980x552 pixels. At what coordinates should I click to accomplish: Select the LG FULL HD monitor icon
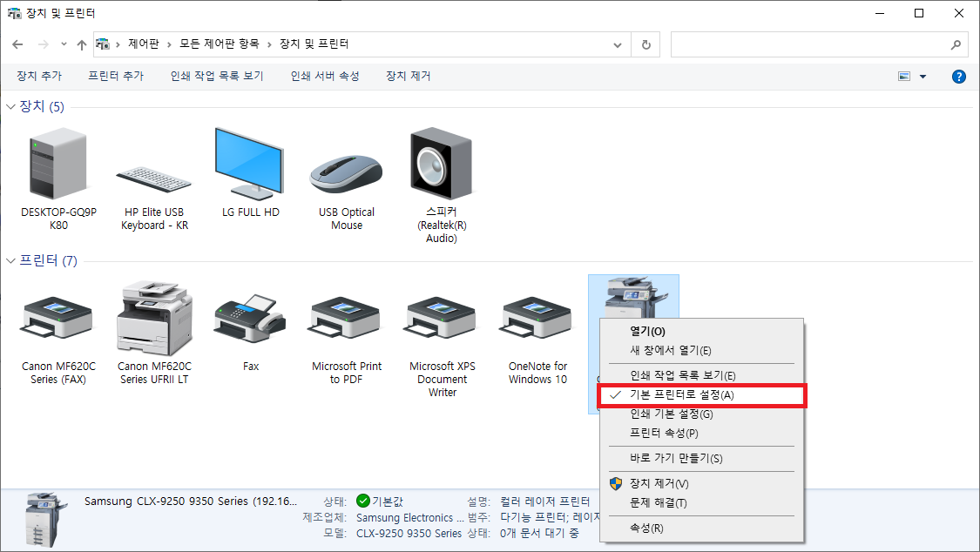pyautogui.click(x=249, y=164)
